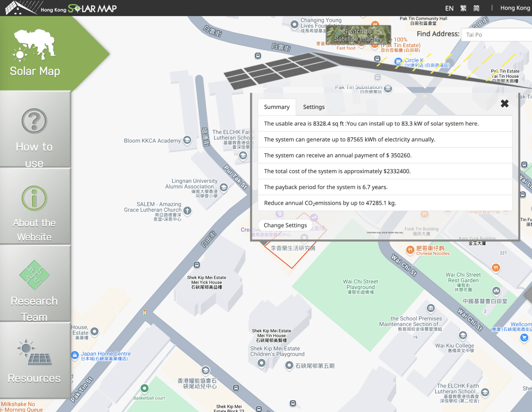Switch language to Simplified Chinese 简
This screenshot has width=532, height=412.
[477, 8]
